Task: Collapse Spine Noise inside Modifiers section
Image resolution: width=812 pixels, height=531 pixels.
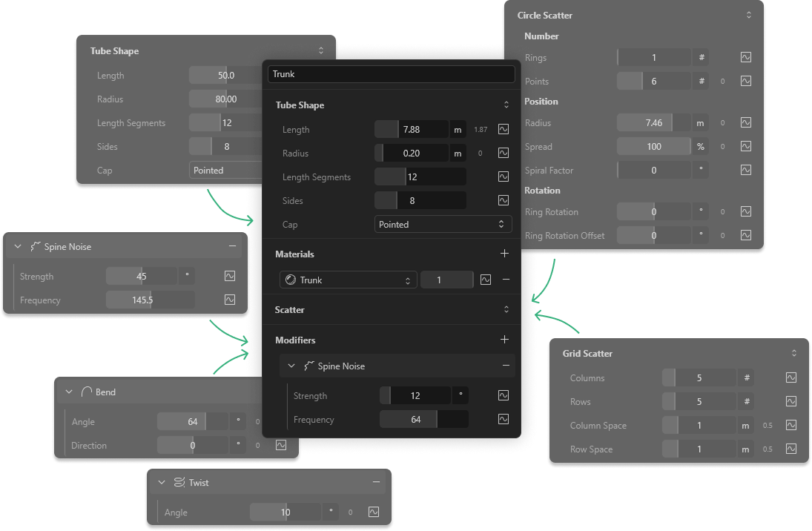Action: coord(291,366)
